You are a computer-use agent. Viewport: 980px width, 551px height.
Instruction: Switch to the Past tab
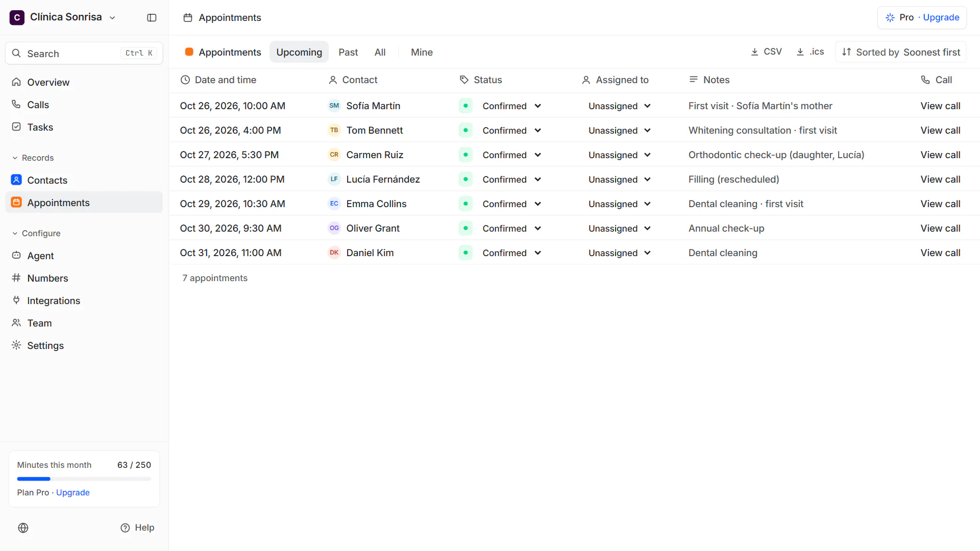[348, 52]
